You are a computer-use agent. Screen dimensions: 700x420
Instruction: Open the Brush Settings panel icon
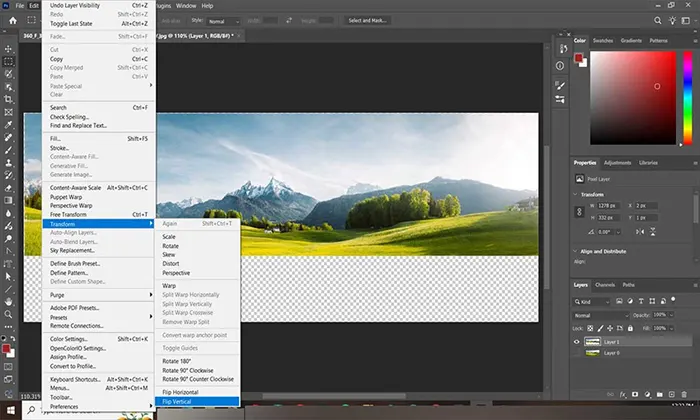click(x=560, y=85)
